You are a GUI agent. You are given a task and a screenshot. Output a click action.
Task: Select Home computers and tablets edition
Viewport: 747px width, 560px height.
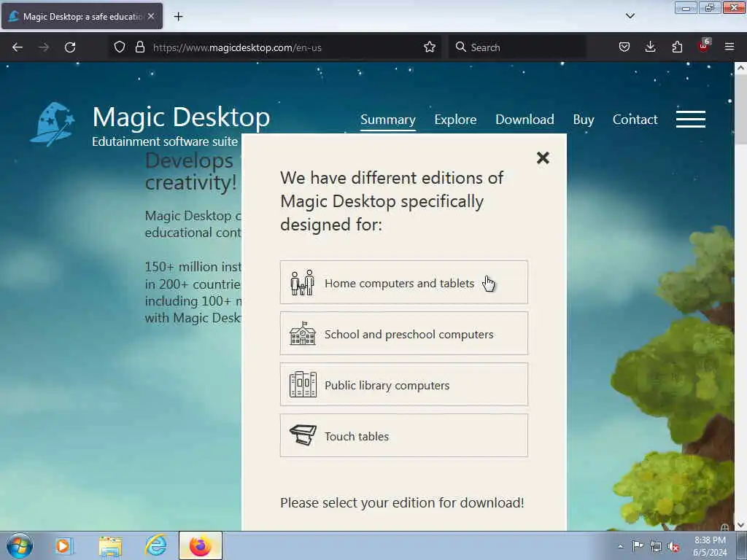(404, 282)
